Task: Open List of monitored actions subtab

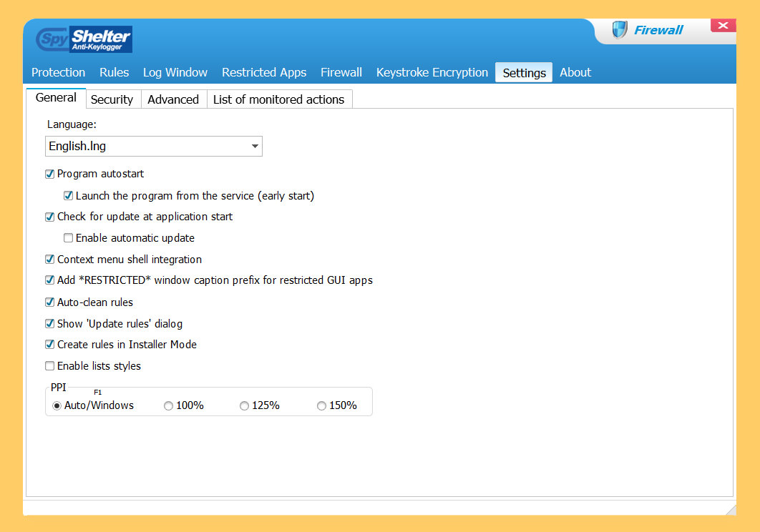Action: click(278, 99)
